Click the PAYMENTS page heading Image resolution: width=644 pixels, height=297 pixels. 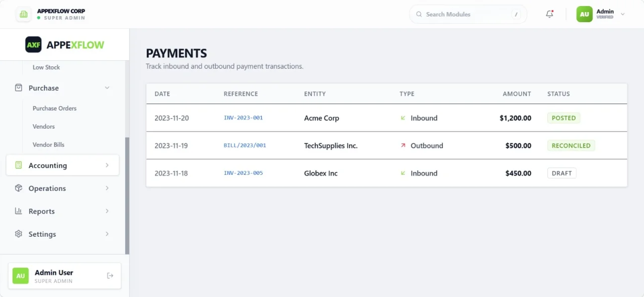coord(176,53)
